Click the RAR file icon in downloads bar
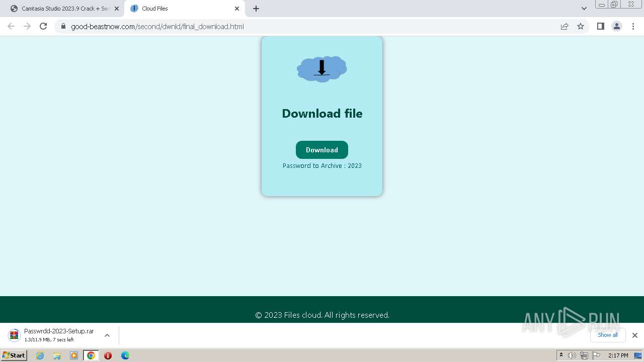Image resolution: width=644 pixels, height=362 pixels. [14, 335]
